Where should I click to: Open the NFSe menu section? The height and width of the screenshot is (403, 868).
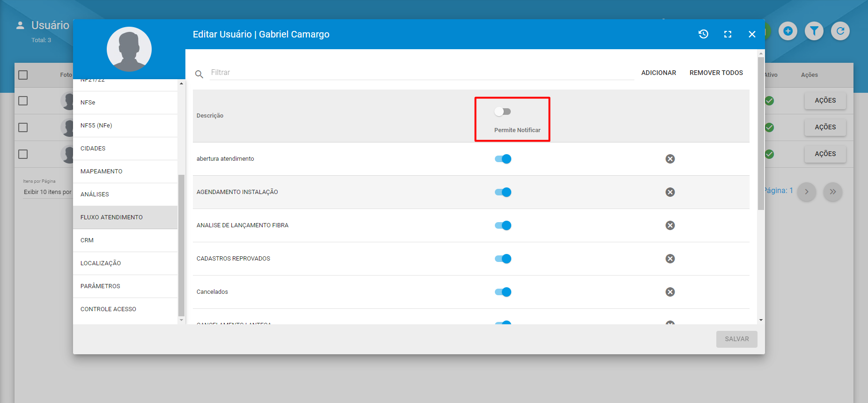pos(125,103)
